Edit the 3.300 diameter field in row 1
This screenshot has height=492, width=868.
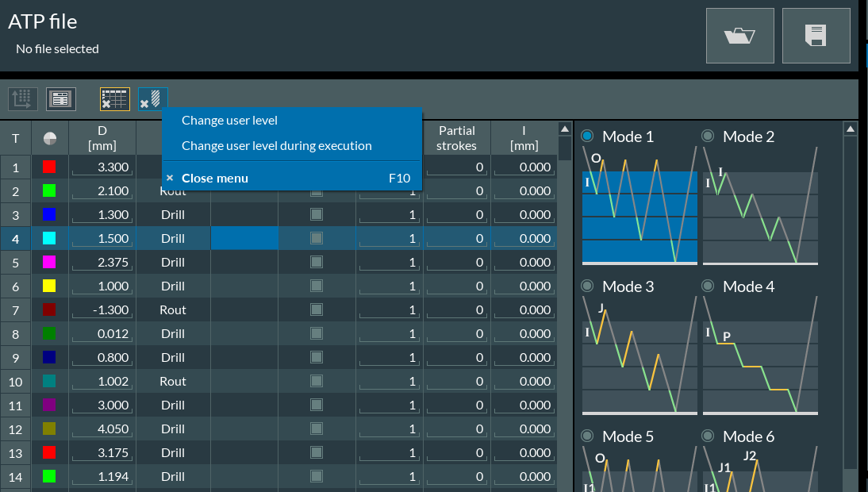tap(102, 167)
